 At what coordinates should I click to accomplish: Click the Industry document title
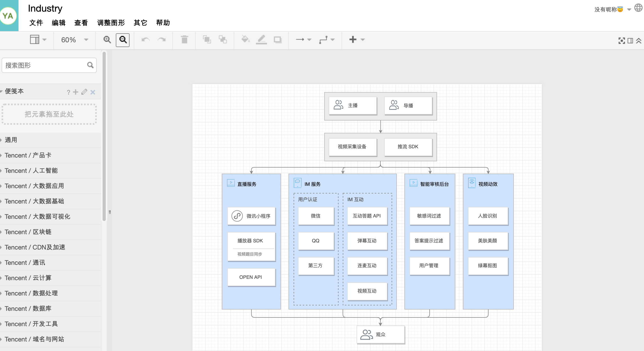(45, 8)
